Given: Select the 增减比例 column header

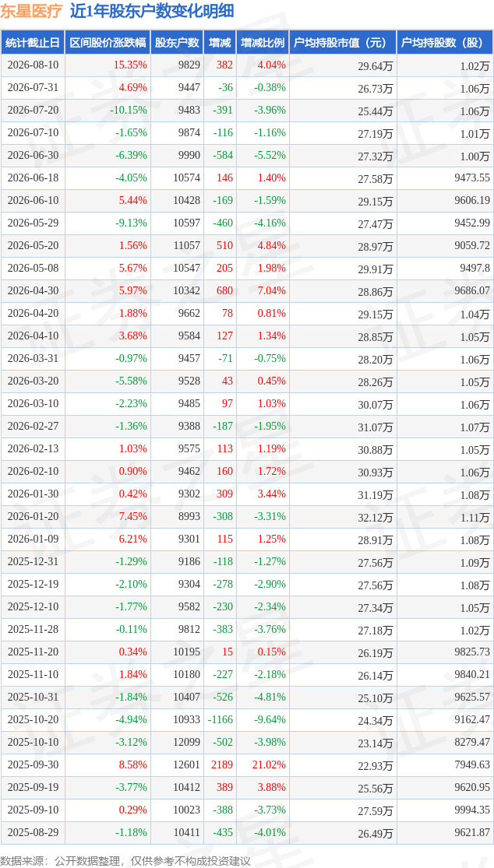Looking at the screenshot, I should point(263,43).
